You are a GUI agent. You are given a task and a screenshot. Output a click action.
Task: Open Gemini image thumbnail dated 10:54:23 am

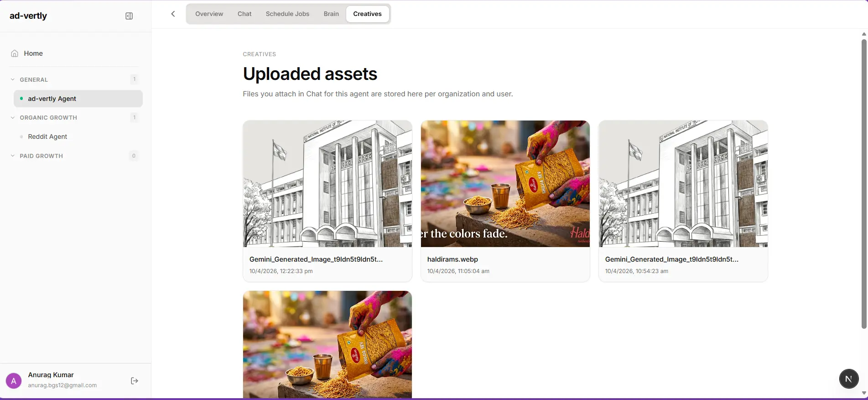[683, 184]
